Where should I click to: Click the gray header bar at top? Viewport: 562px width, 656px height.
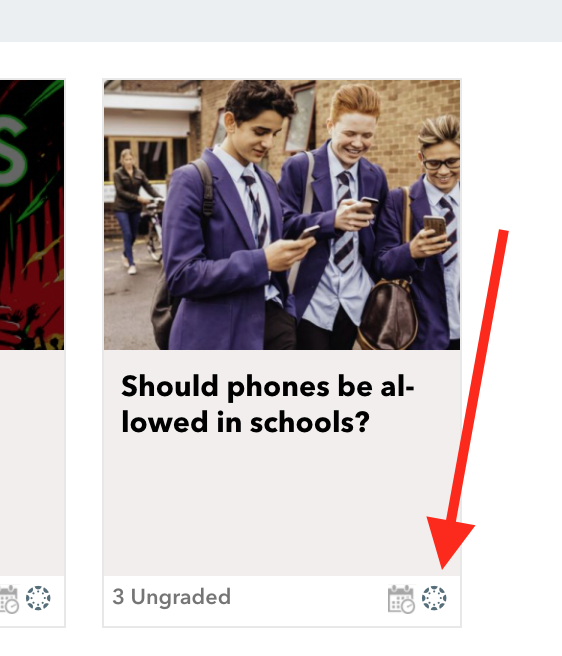281,20
